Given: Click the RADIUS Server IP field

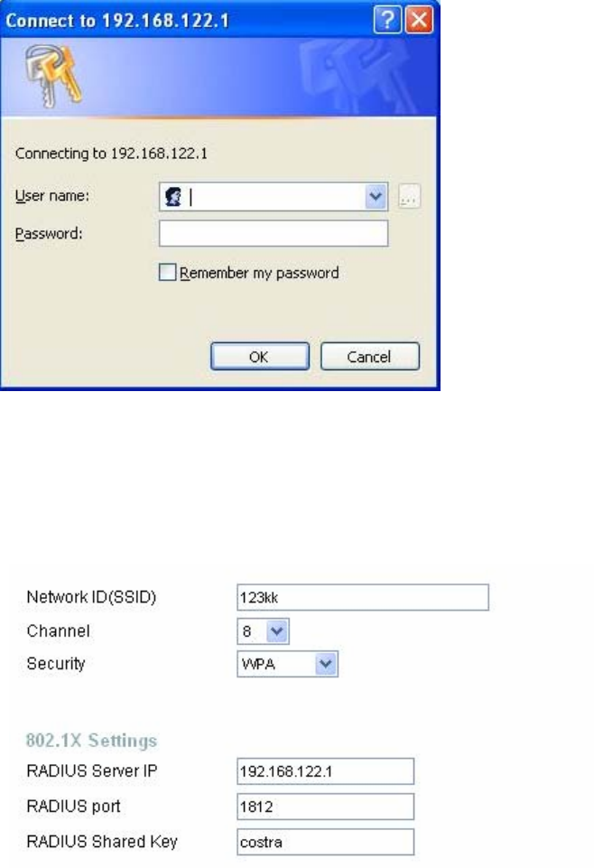Looking at the screenshot, I should pos(325,771).
